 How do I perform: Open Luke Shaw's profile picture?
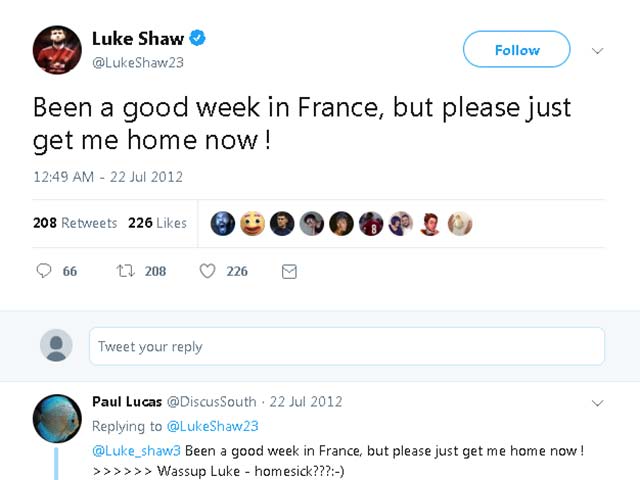point(57,49)
